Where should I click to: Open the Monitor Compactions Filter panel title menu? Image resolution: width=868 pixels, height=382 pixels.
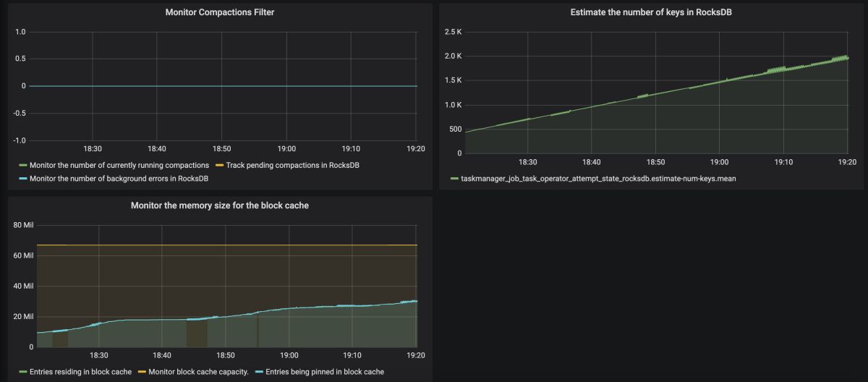click(220, 12)
